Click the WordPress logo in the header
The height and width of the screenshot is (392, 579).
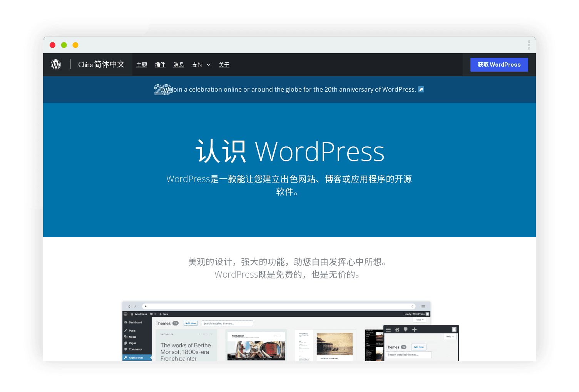pyautogui.click(x=56, y=64)
